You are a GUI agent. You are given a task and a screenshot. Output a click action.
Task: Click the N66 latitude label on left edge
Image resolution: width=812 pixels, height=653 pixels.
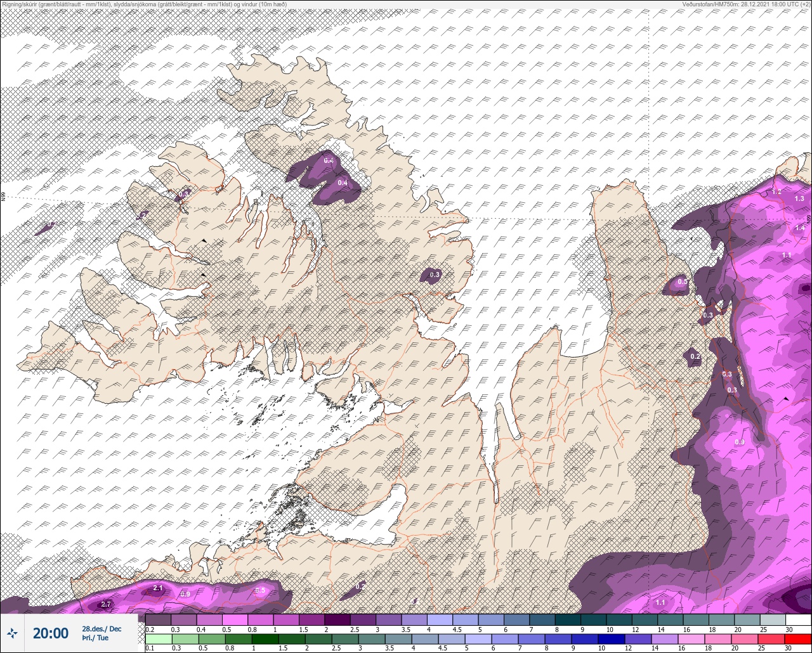pos(3,197)
